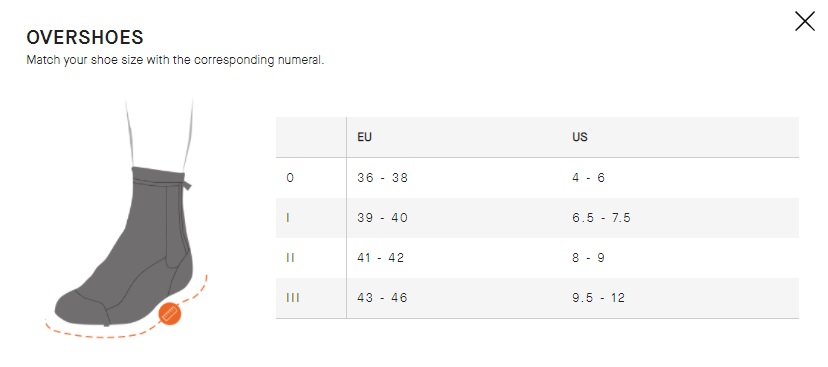
Task: Close the overshoes size guide popup
Action: tap(804, 22)
